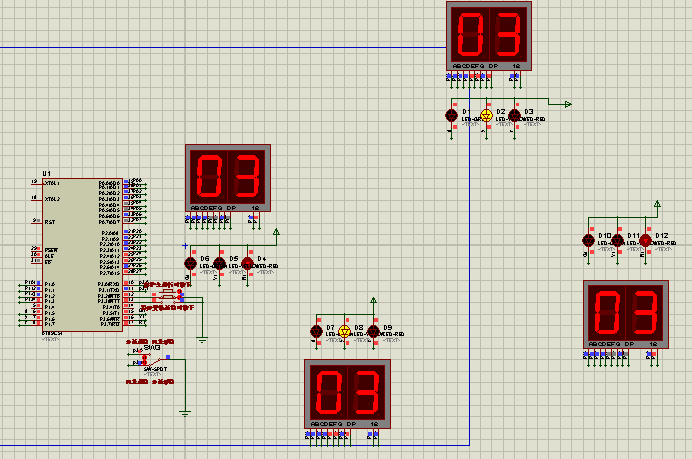This screenshot has height=459, width=692.
Task: Click the top seven-segment display
Action: coord(488,36)
